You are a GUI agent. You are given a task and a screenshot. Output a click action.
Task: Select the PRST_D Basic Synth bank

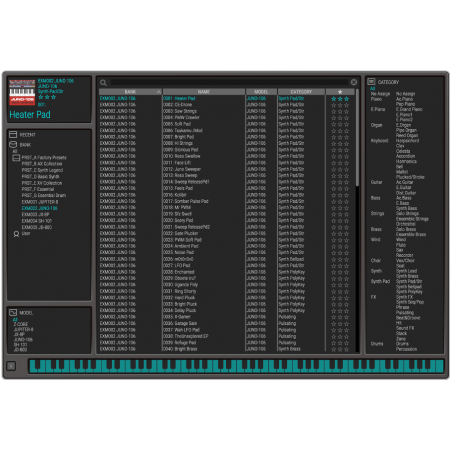tap(40, 177)
